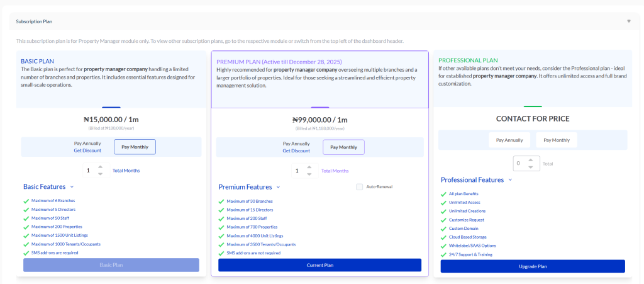Screen dimensions: 644x284
Task: Enable the Auto-Renewal checkbox
Action: click(x=360, y=187)
